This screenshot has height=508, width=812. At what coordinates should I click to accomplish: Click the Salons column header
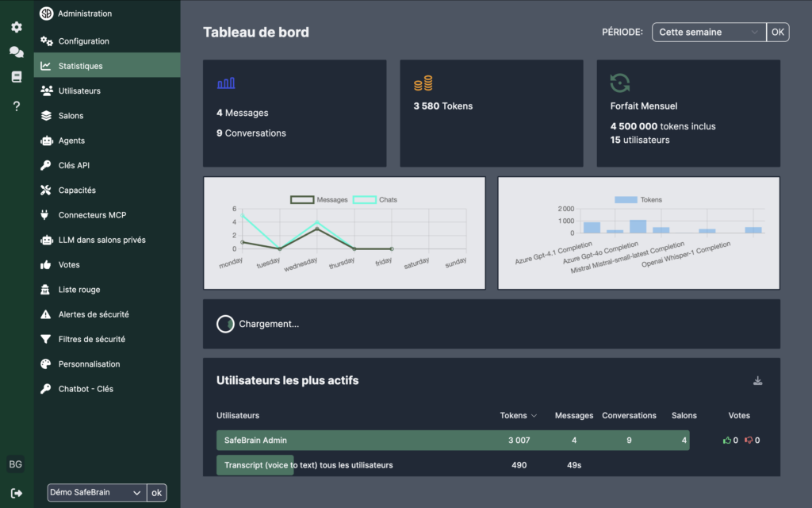[684, 415]
